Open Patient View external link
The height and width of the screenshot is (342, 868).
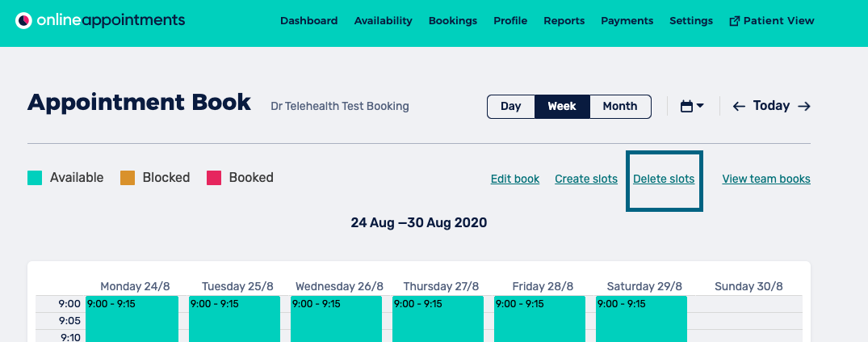click(771, 21)
